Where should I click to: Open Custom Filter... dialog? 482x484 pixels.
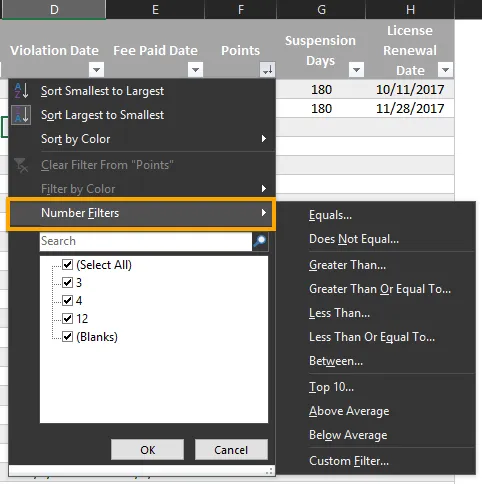click(x=376, y=461)
